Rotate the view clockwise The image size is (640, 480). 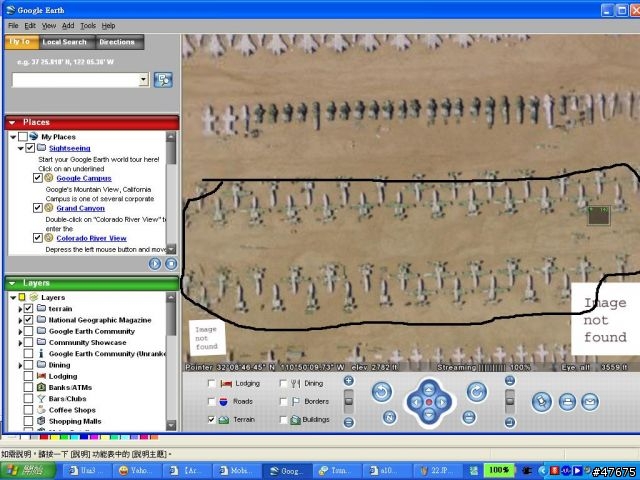(x=476, y=392)
